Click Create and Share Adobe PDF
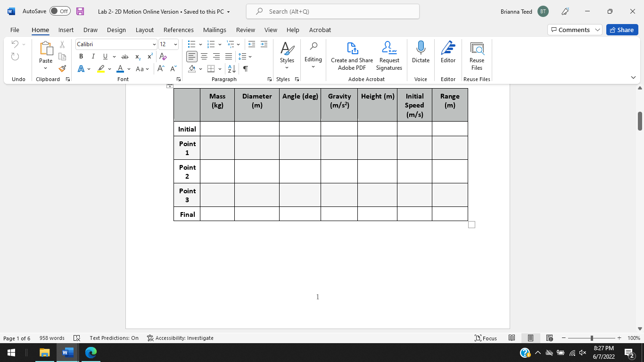 [x=352, y=56]
